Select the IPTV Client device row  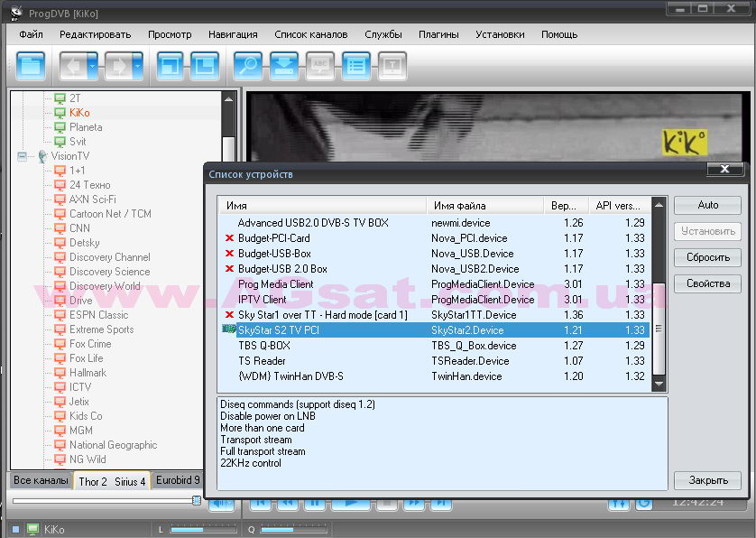pyautogui.click(x=434, y=300)
